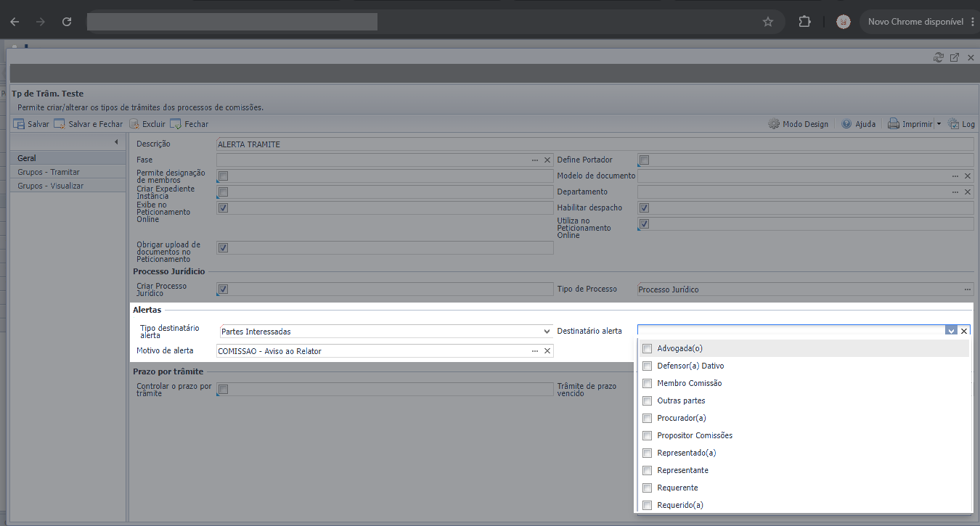The width and height of the screenshot is (980, 526).
Task: Clear Motivo de alerta with X icon
Action: [547, 351]
